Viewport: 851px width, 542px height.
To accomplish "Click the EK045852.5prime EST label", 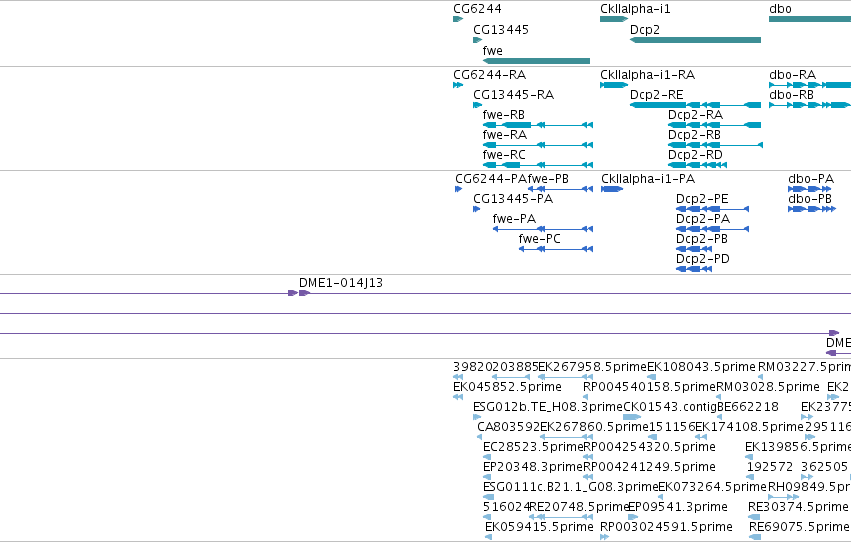I will (x=507, y=387).
